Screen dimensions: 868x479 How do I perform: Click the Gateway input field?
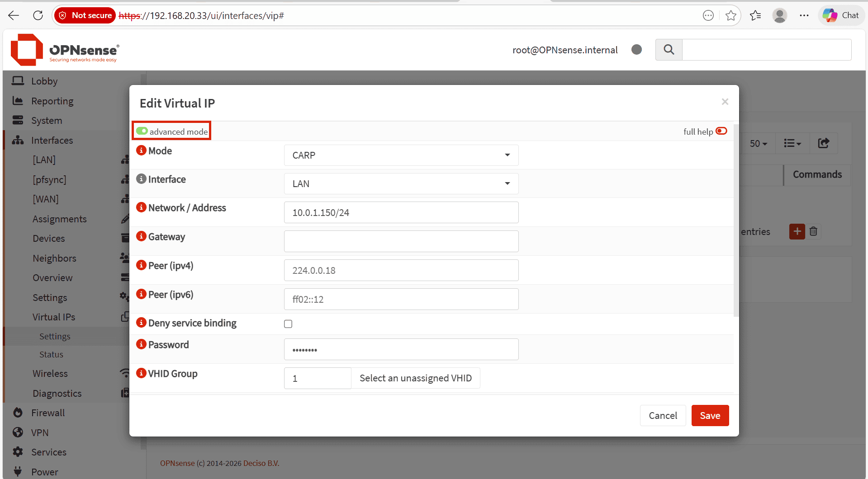point(401,241)
